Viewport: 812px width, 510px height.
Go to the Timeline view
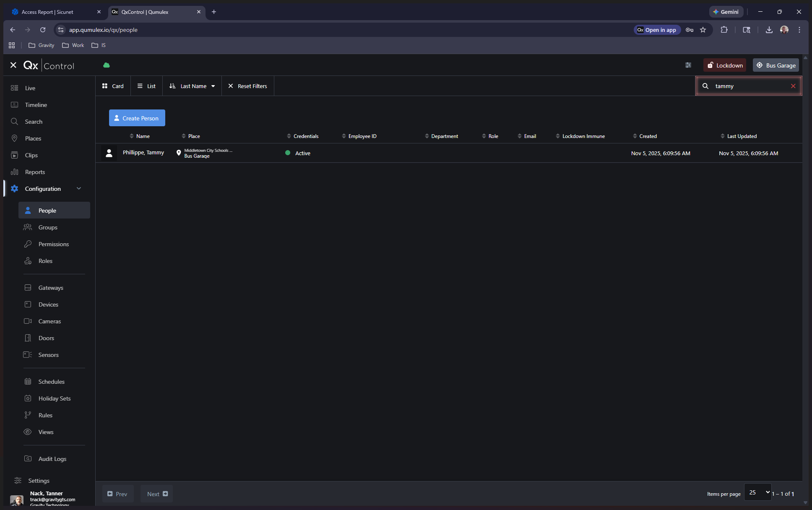pos(36,105)
